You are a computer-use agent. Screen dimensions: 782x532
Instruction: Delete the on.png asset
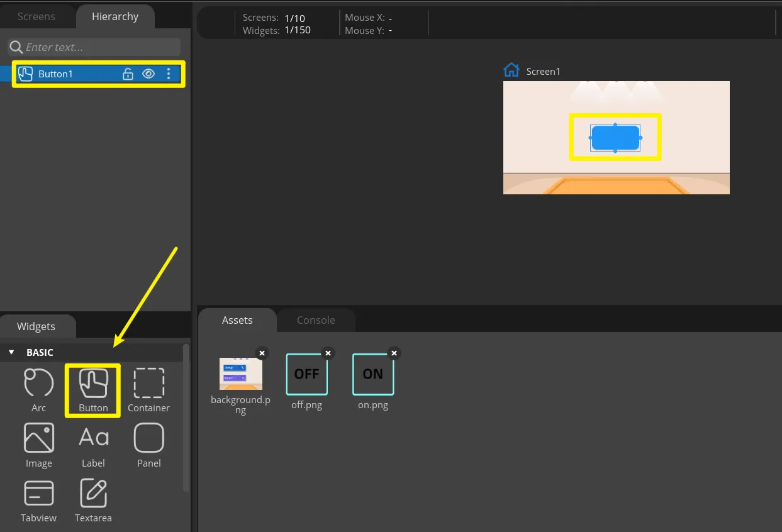(394, 353)
